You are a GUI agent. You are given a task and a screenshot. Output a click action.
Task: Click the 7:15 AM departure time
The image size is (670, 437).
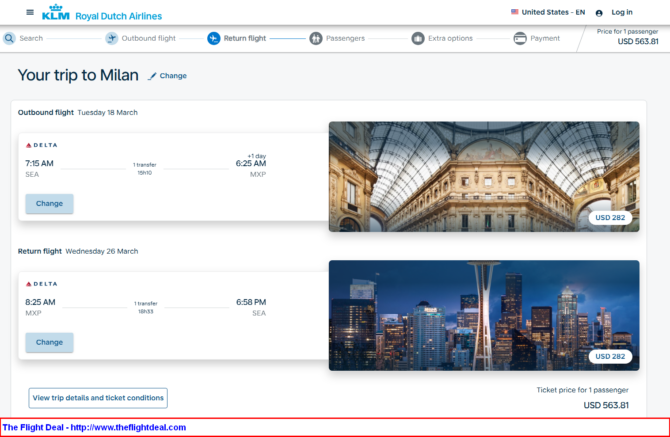coord(39,163)
